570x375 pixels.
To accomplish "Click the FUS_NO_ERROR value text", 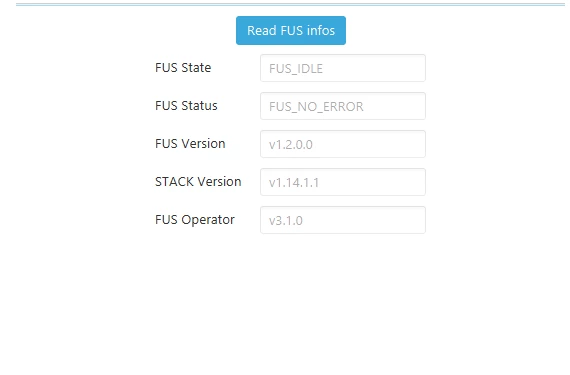I will pos(316,107).
